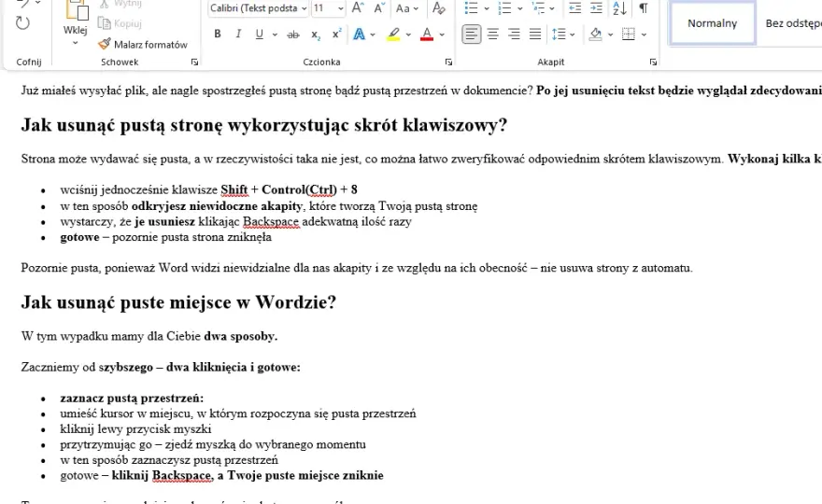Open the borders dropdown arrow

(644, 35)
